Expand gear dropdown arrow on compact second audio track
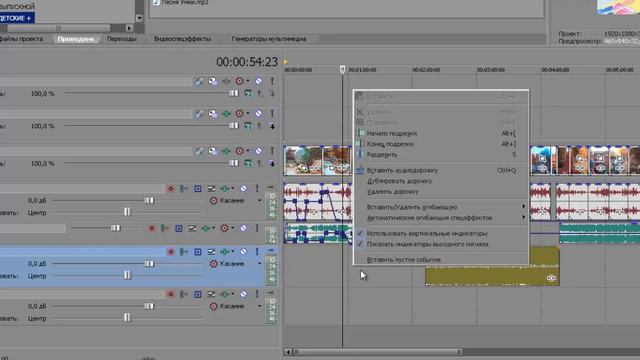 pos(233,228)
